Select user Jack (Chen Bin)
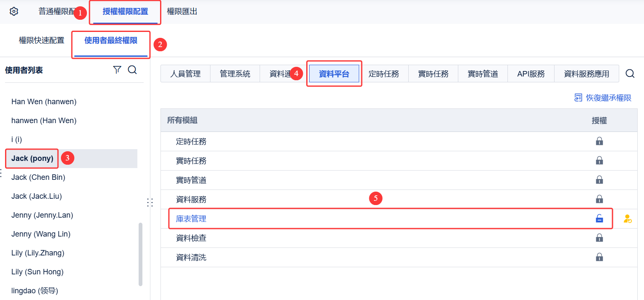The height and width of the screenshot is (300, 644). click(38, 177)
